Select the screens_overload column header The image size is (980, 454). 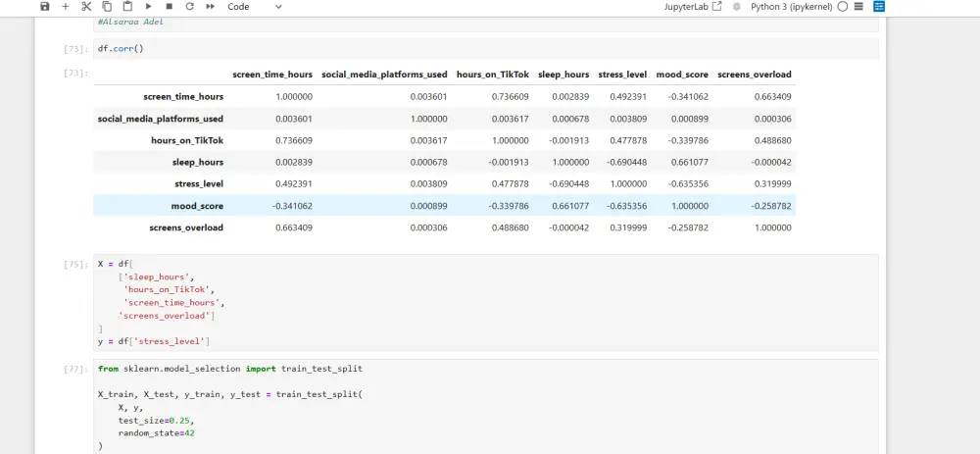[x=755, y=75]
